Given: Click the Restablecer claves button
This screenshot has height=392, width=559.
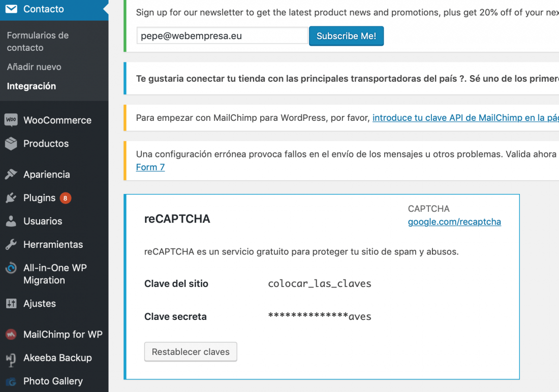Looking at the screenshot, I should (191, 352).
